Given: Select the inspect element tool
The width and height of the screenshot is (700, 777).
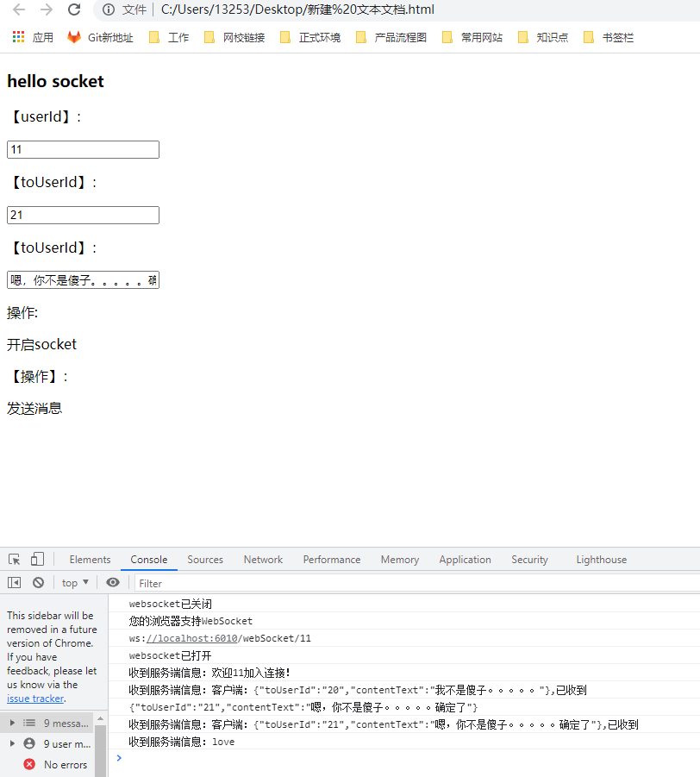Looking at the screenshot, I should pyautogui.click(x=14, y=559).
